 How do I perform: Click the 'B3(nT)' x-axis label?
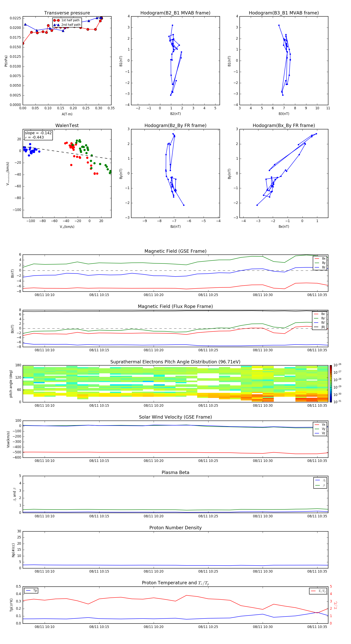pyautogui.click(x=284, y=114)
